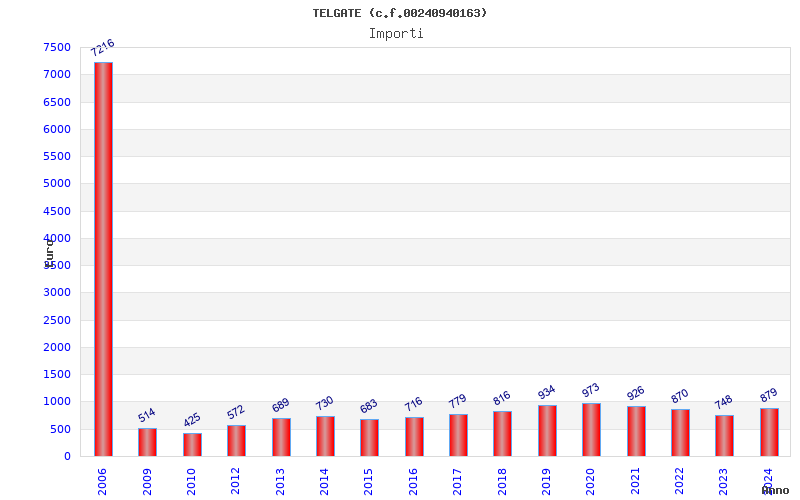
Task: Click the 2018 x-axis year label
Action: (x=502, y=482)
